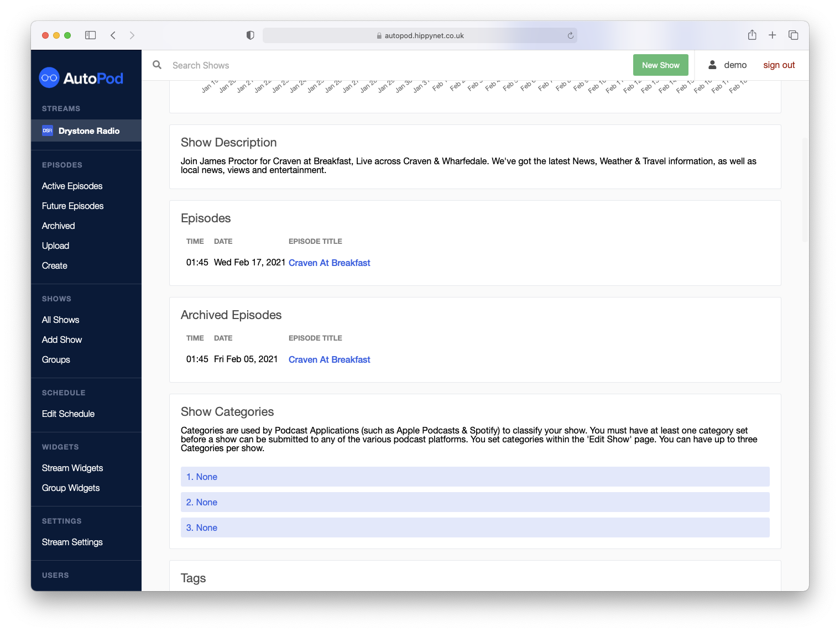Open a new tab with plus icon
This screenshot has height=632, width=840.
pyautogui.click(x=773, y=35)
